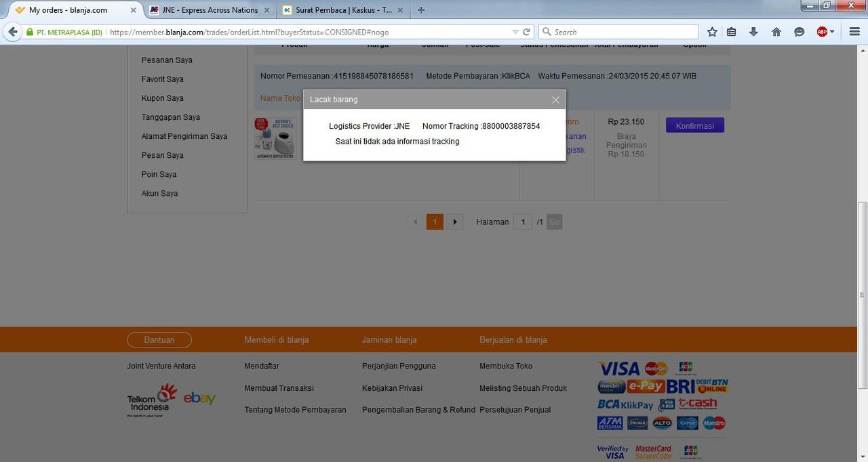
Task: Open Kupon Saya in sidebar
Action: click(x=163, y=98)
